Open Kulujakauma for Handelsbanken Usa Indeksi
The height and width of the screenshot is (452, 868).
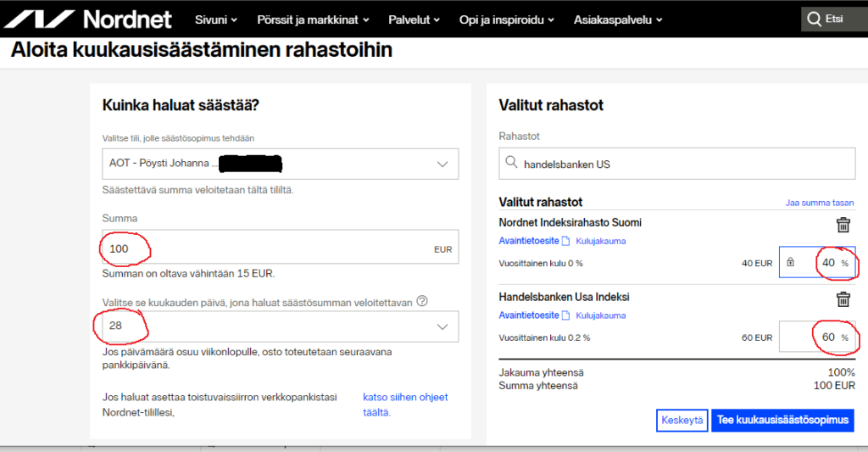click(601, 315)
